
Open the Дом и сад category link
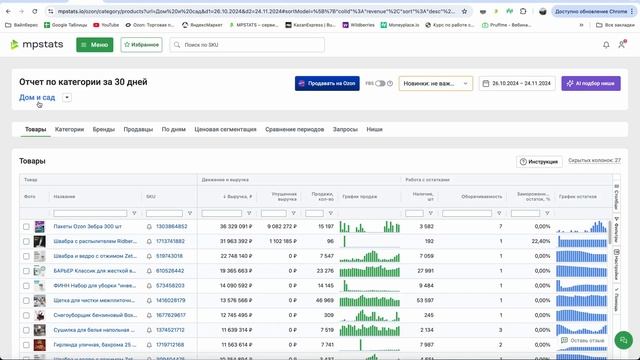37,98
